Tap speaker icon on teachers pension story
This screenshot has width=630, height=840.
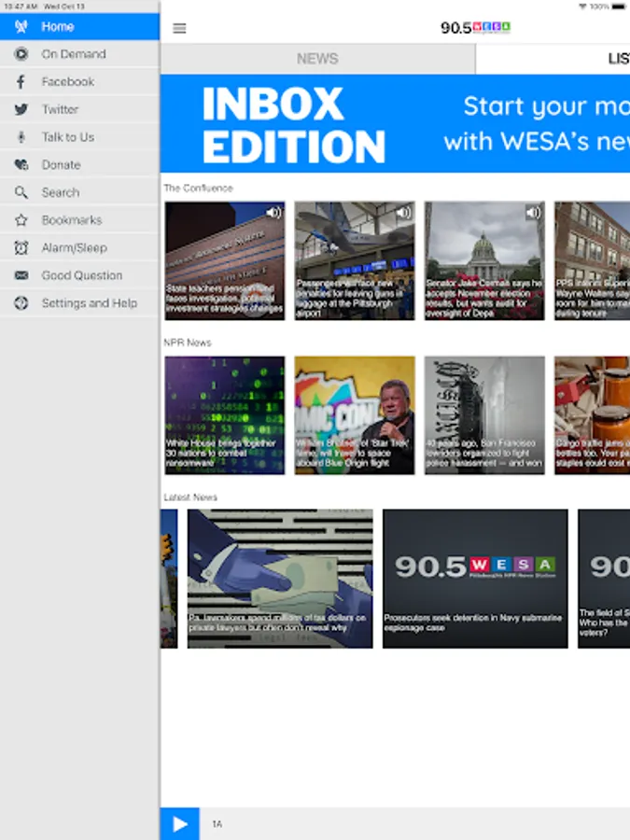click(273, 213)
